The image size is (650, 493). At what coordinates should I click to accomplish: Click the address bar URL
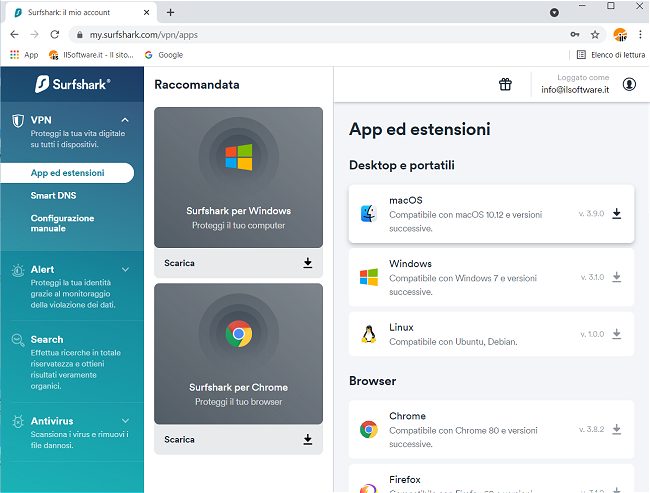tap(143, 35)
